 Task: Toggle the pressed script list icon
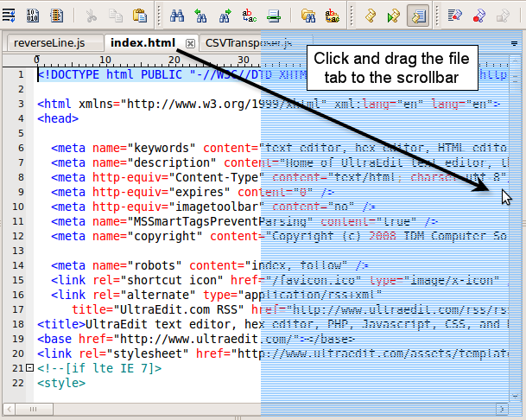[x=418, y=16]
